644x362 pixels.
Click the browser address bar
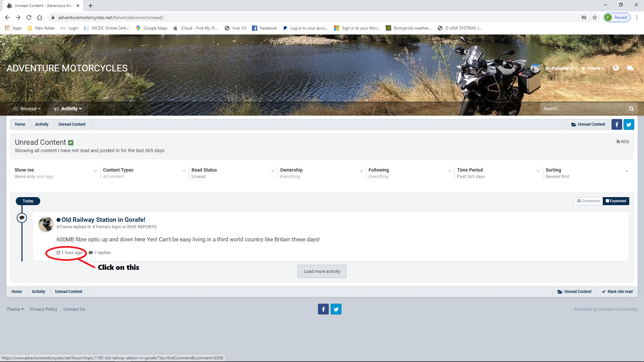[x=315, y=17]
